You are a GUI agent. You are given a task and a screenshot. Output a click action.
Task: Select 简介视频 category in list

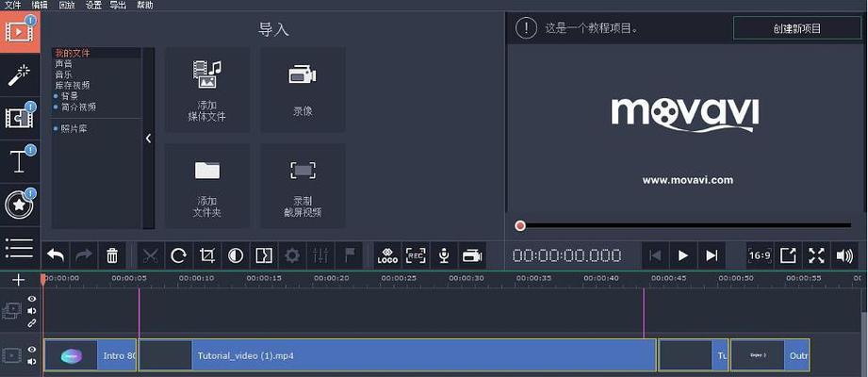[x=78, y=107]
